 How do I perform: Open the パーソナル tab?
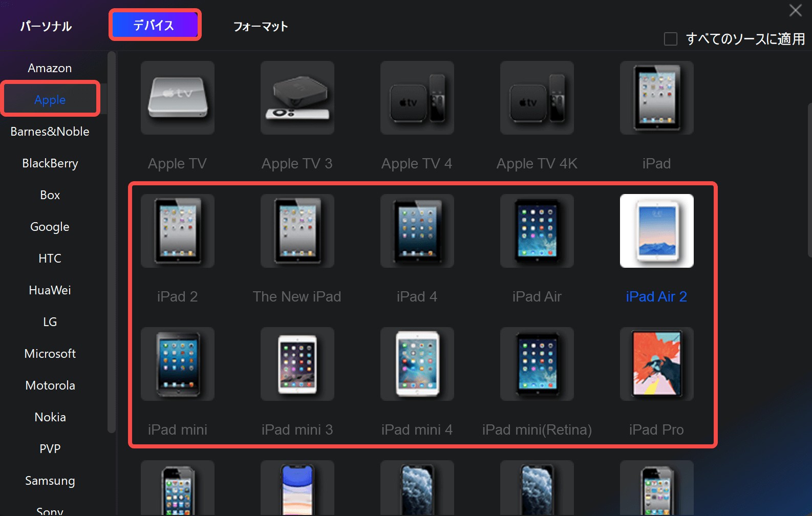46,26
